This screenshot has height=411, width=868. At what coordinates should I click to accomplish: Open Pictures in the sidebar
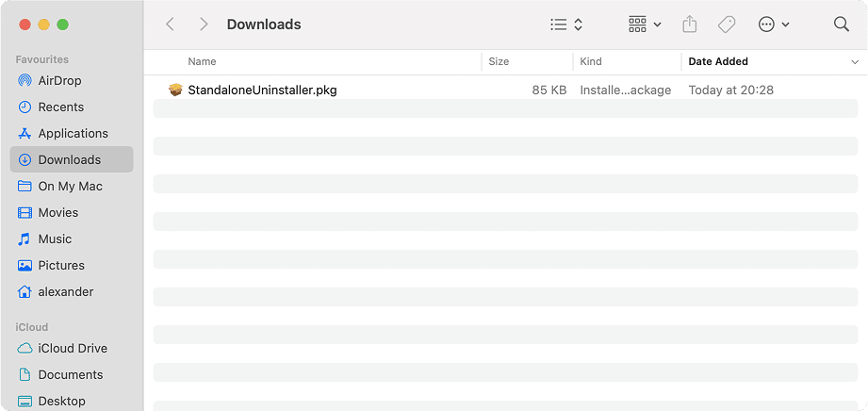point(72,265)
